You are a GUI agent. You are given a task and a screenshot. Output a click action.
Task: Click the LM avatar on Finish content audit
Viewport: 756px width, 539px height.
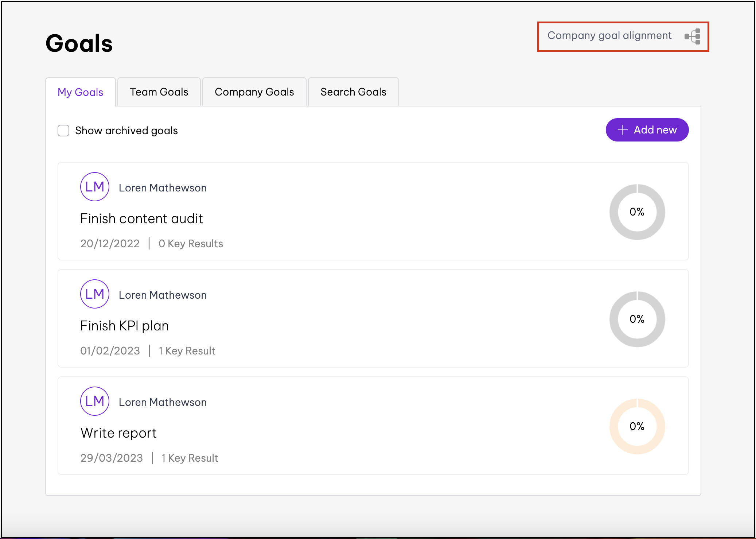(95, 187)
